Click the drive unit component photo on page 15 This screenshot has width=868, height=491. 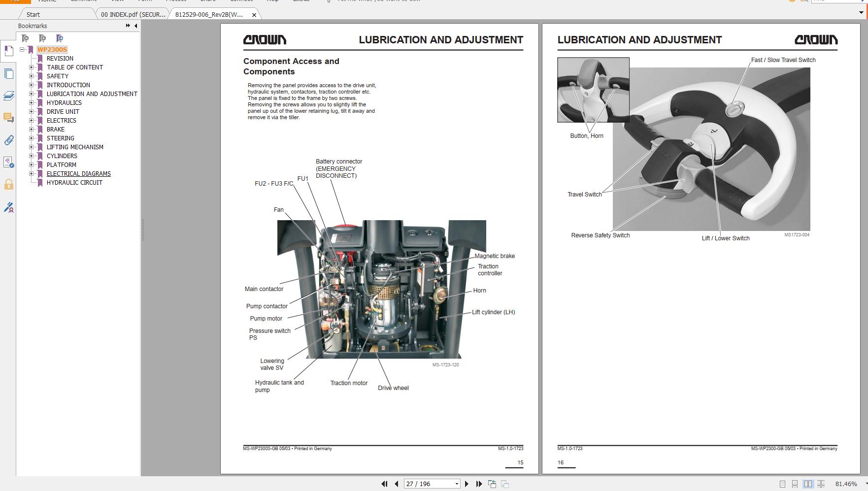click(382, 289)
